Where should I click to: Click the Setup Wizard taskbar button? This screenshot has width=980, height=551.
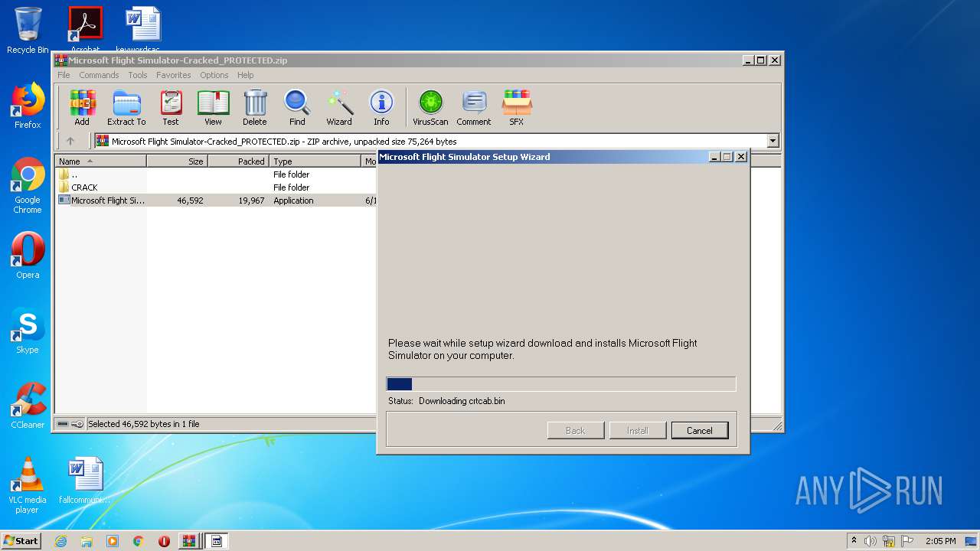(216, 541)
